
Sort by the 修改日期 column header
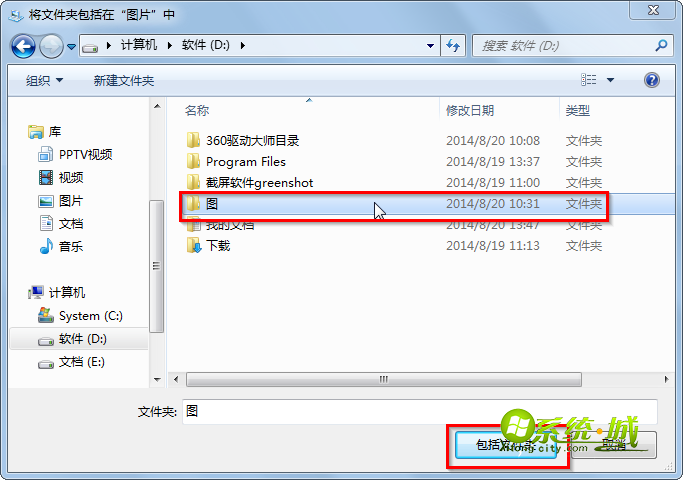pos(470,111)
